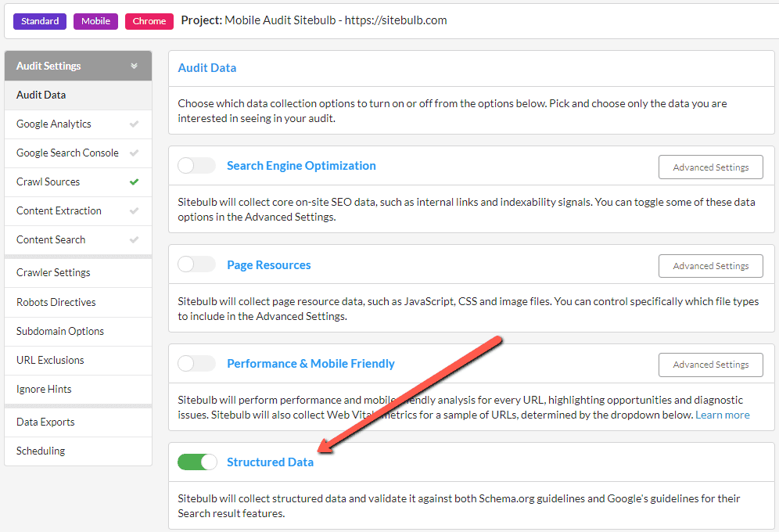This screenshot has height=532, width=779.
Task: Open Robots Directives settings
Action: tap(78, 302)
